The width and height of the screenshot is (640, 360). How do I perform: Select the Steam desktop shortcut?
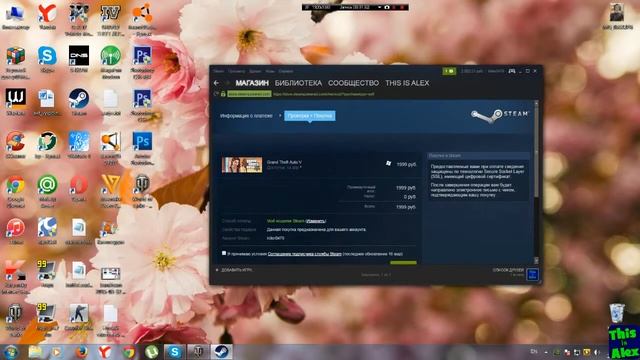click(x=79, y=102)
